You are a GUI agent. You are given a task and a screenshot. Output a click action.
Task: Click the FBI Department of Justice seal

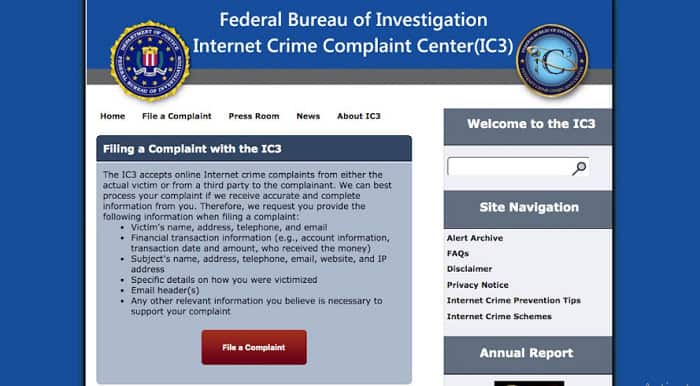pyautogui.click(x=150, y=61)
